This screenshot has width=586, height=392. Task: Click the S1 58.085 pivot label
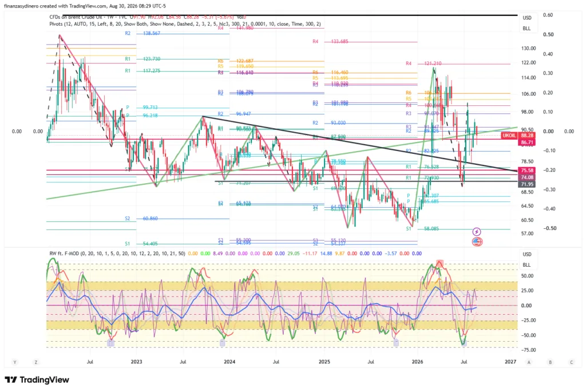[422, 228]
